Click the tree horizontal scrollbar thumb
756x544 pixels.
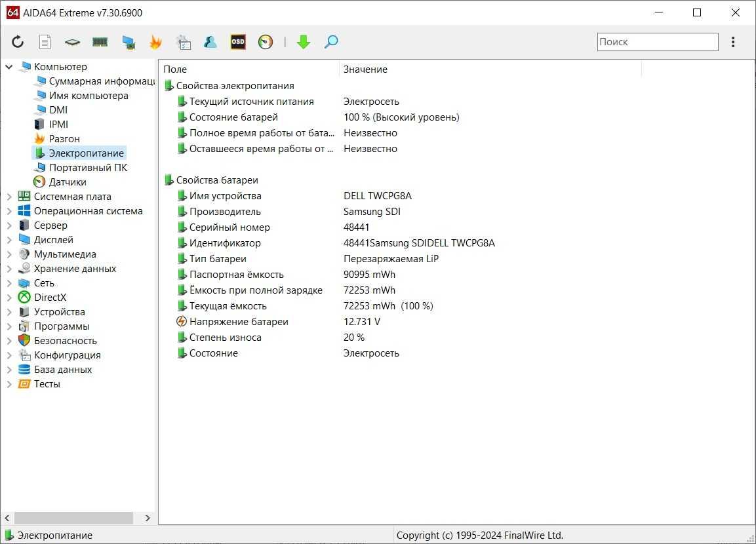click(74, 518)
